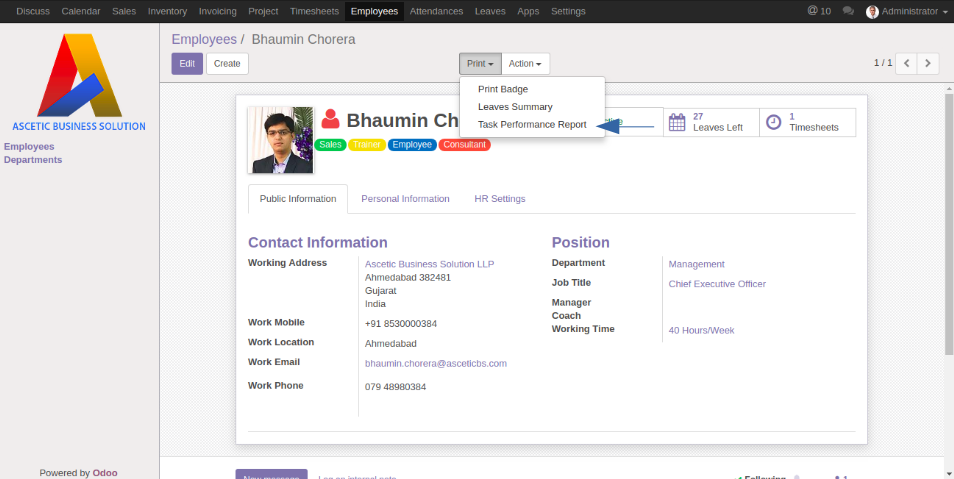The width and height of the screenshot is (954, 479).
Task: Open the Invoicing module
Action: [x=218, y=11]
